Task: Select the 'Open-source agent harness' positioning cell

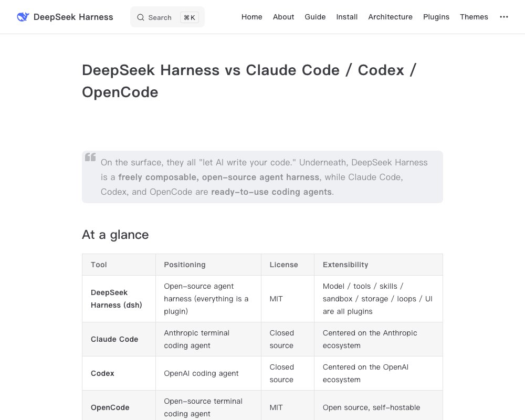Action: tap(208, 299)
